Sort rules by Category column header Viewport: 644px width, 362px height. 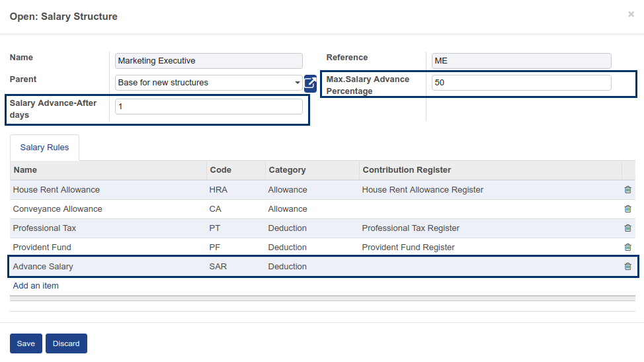coord(287,170)
